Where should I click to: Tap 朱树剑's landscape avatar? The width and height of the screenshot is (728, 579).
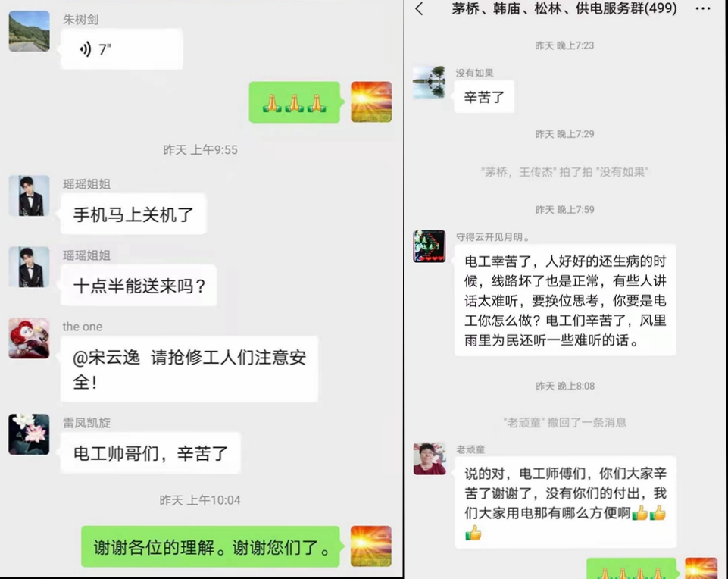click(x=30, y=31)
